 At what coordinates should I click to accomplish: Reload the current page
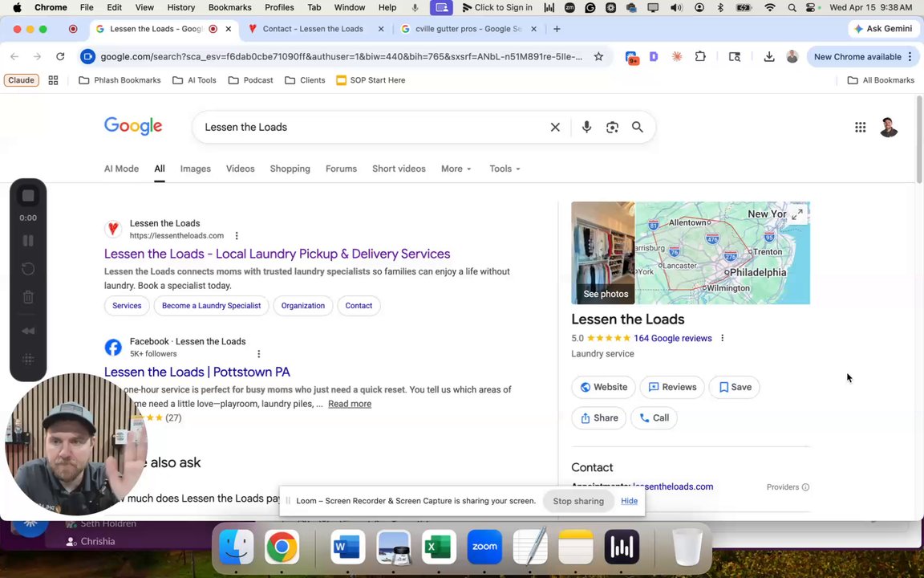coord(60,57)
